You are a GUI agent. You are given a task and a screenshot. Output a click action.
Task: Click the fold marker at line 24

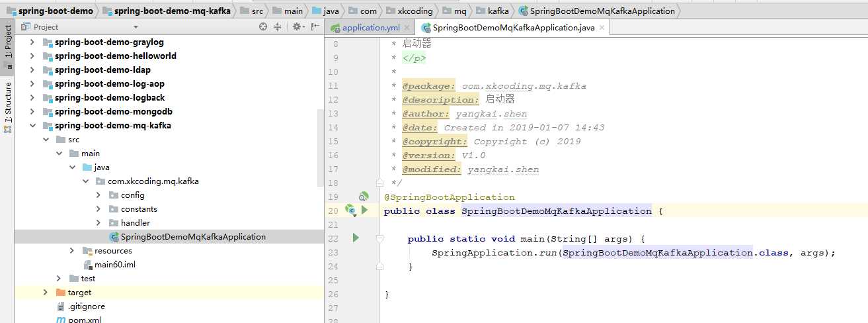pyautogui.click(x=379, y=266)
